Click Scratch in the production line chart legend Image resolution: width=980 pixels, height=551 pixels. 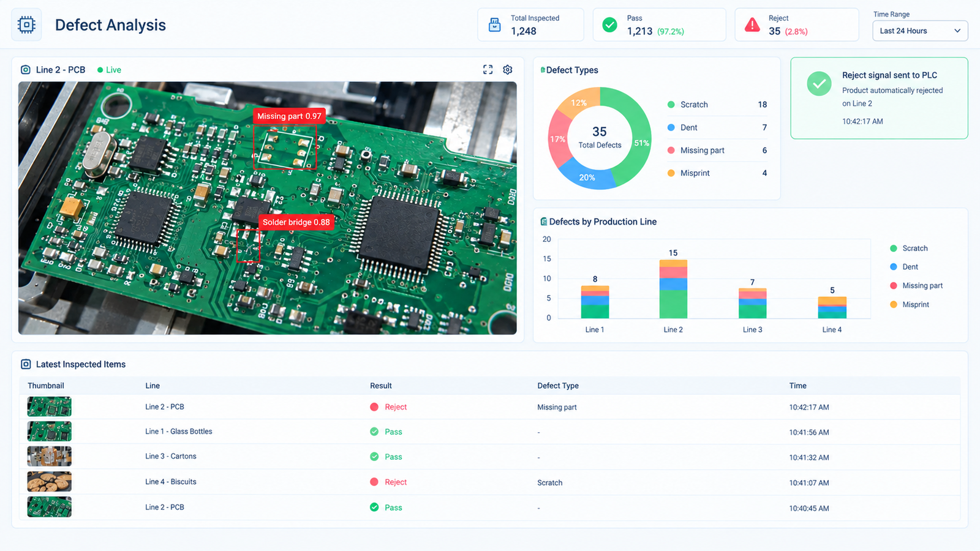coord(908,249)
